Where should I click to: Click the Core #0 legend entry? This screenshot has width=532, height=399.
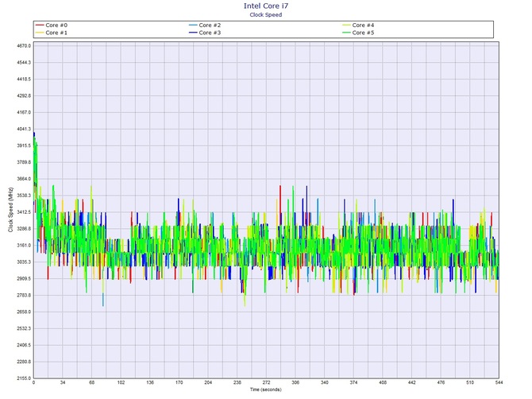[52, 25]
